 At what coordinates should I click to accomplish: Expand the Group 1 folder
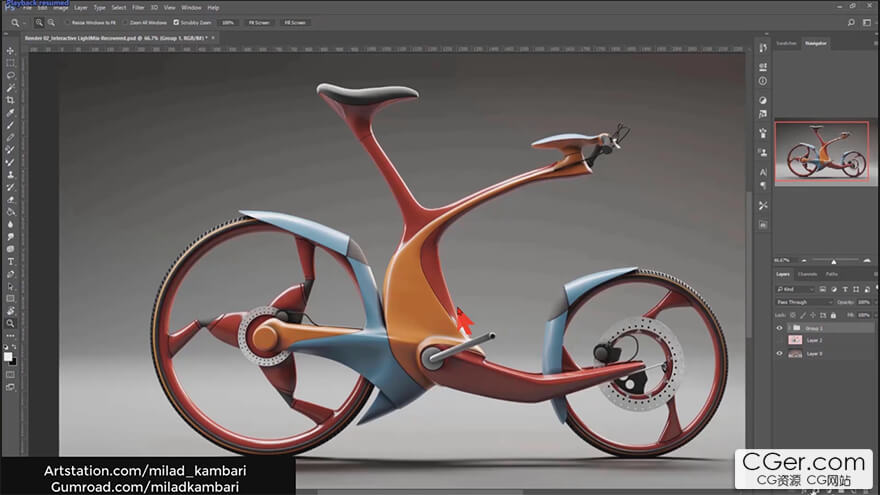click(788, 327)
